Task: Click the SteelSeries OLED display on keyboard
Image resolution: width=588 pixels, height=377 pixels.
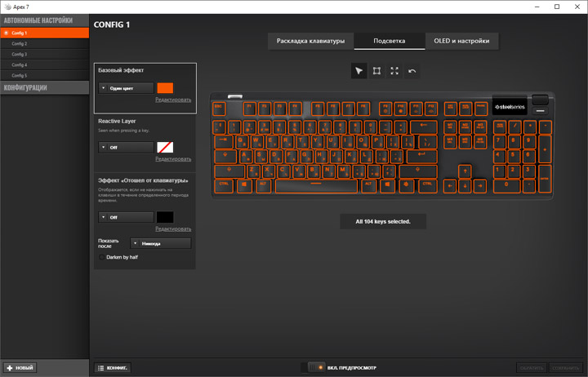Action: (x=510, y=107)
